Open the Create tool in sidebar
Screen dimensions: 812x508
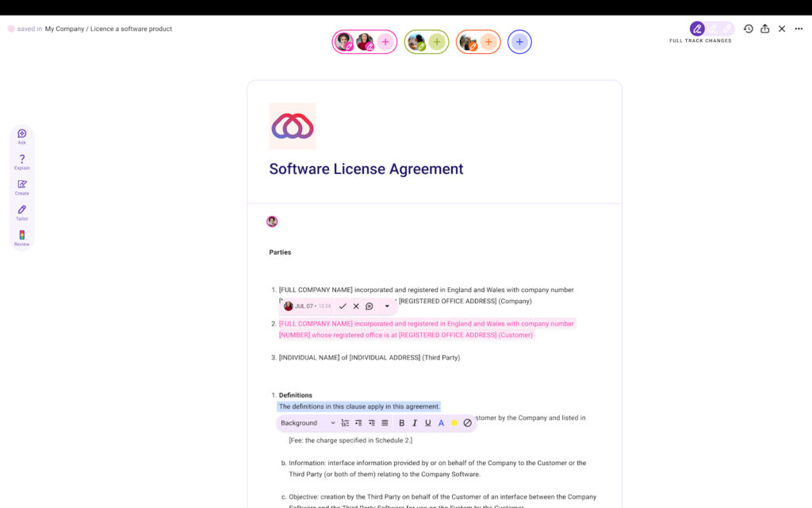(21, 187)
